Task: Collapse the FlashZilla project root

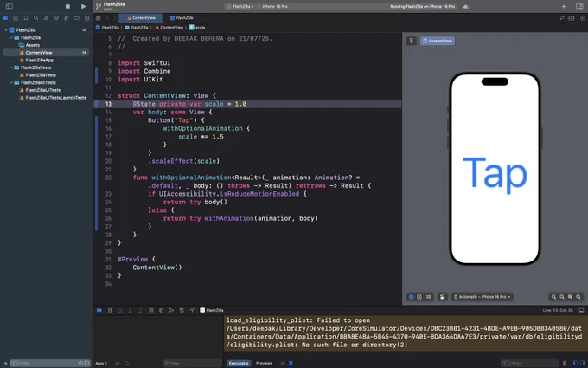Action: pyautogui.click(x=6, y=30)
